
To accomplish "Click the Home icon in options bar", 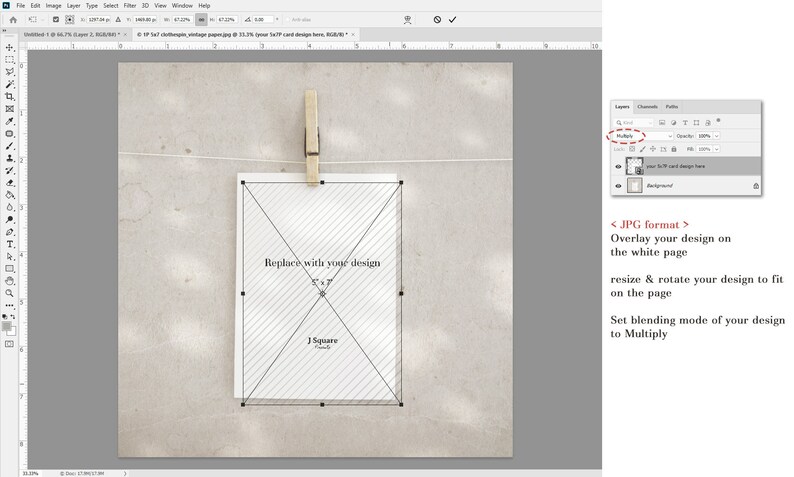I will pos(13,20).
